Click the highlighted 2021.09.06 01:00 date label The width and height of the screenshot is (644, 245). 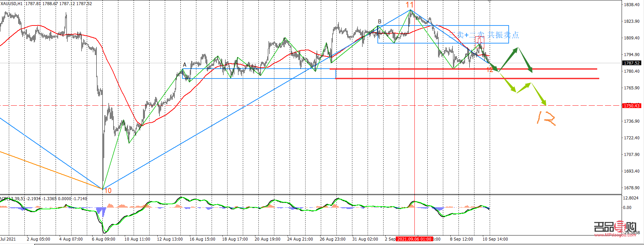click(x=414, y=239)
